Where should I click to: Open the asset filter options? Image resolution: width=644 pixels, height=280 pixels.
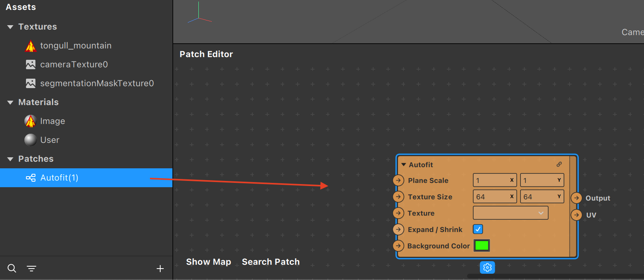(x=31, y=268)
